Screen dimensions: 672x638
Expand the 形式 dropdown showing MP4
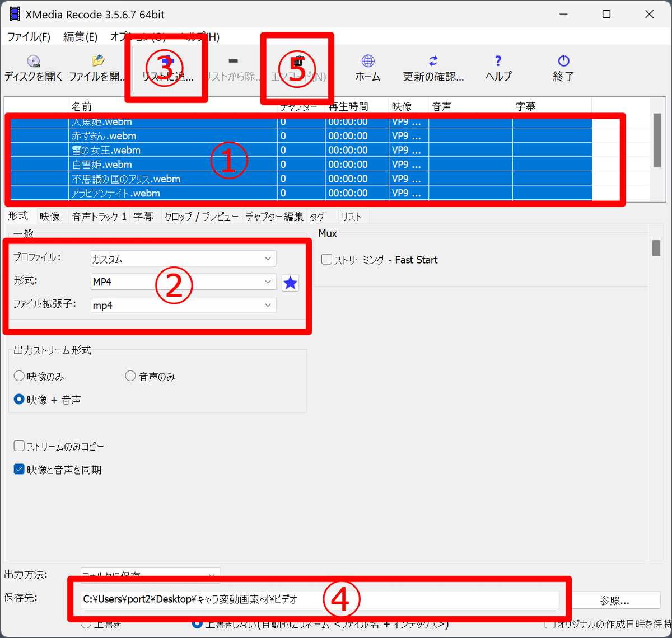point(183,282)
